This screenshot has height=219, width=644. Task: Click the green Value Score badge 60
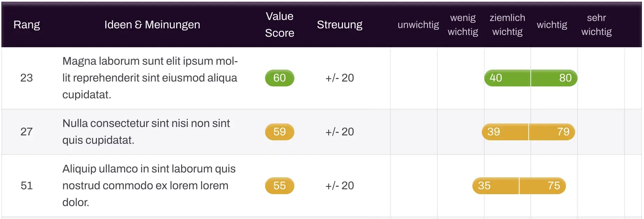click(279, 78)
